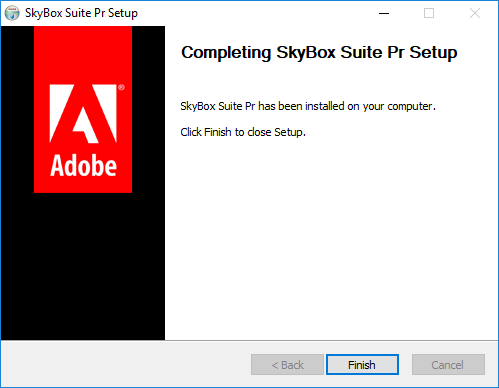
Task: Click the greyed-out Cancel button
Action: 448,364
